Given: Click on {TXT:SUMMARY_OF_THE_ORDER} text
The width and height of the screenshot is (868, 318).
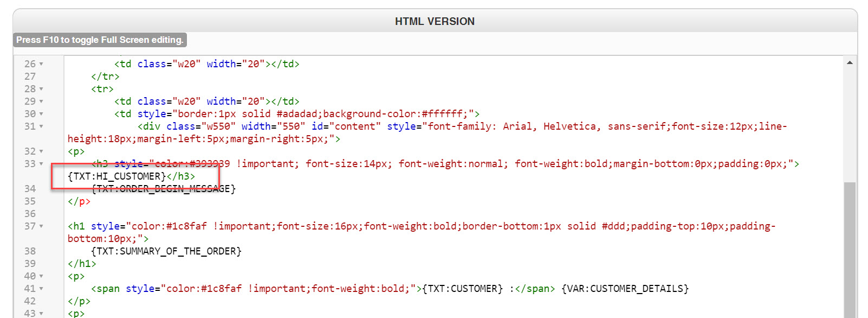Looking at the screenshot, I should click(166, 251).
